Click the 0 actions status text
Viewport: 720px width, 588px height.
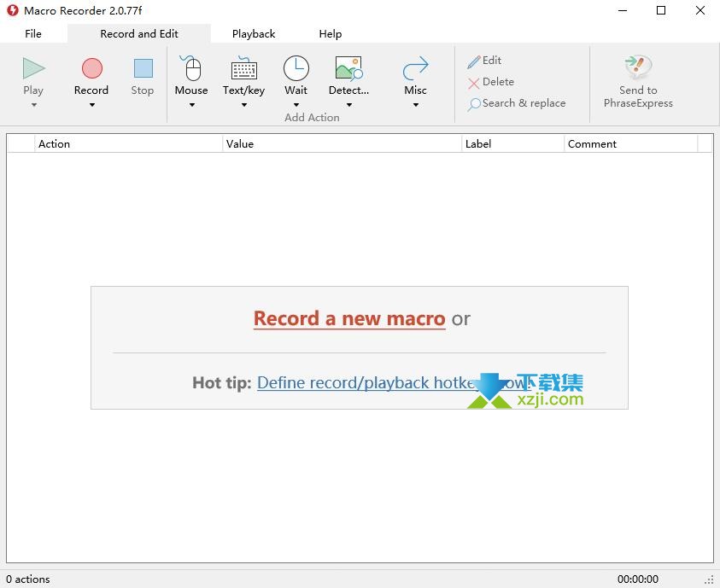(28, 579)
